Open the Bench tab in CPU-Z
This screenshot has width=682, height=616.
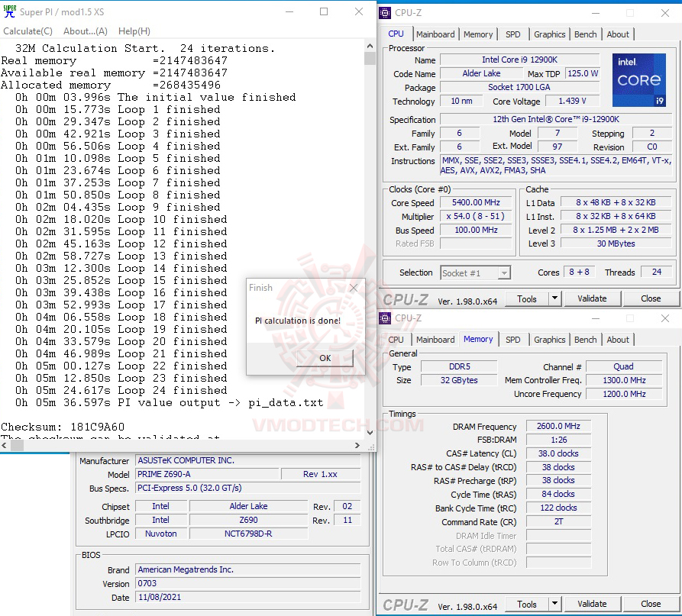[585, 34]
